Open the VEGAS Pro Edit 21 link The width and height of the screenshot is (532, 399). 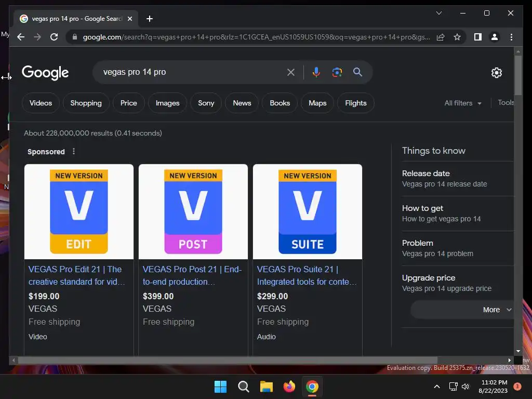77,275
